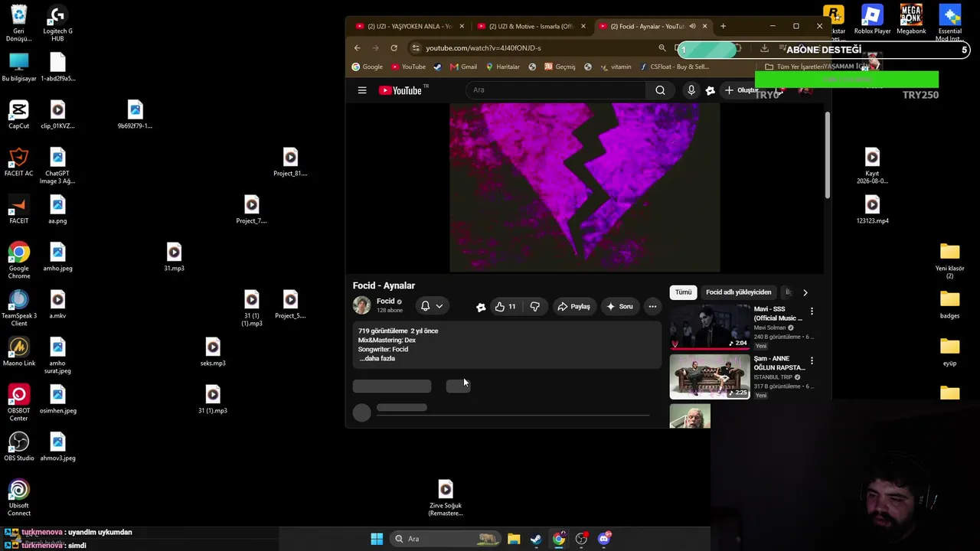Open the 'CSFloat - Buy & Sell' bookmark
Screen dimensions: 980x551
[x=675, y=67]
